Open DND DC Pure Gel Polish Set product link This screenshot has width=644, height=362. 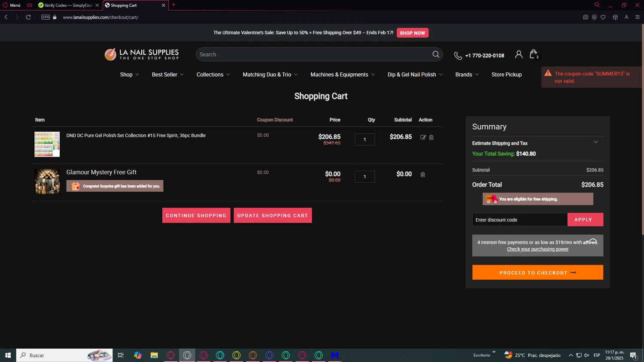click(136, 136)
